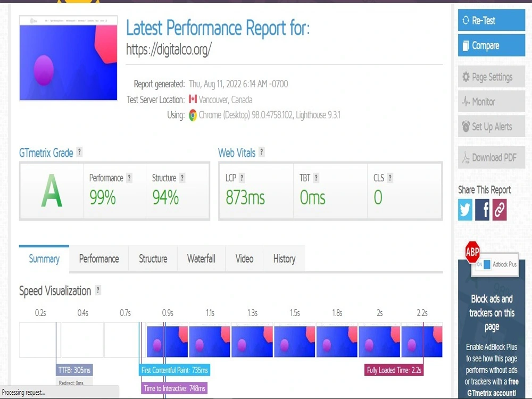
Task: Open the Video tab
Action: coord(244,259)
